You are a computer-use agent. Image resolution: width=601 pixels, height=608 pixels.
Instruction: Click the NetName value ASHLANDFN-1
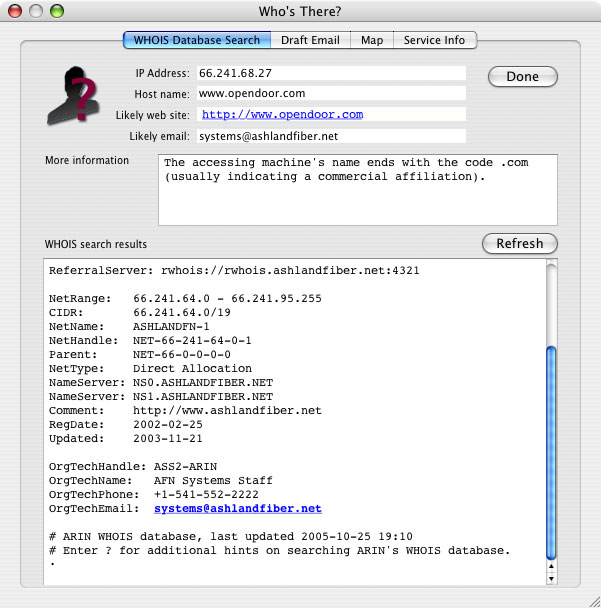point(171,326)
